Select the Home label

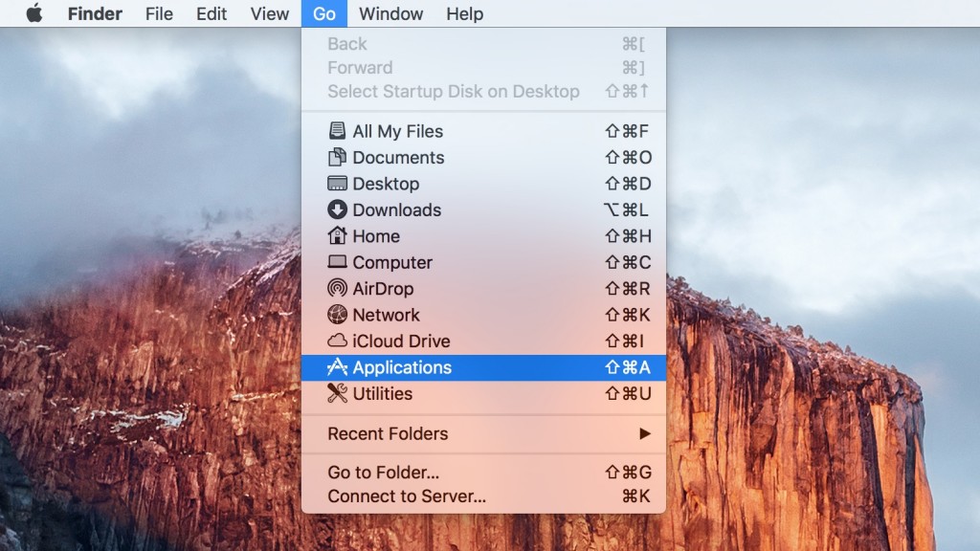[x=375, y=236]
